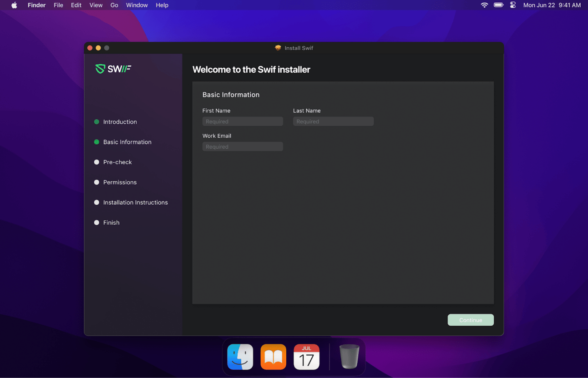Click the 'First Name' field label
The image size is (588, 378).
[x=217, y=111]
